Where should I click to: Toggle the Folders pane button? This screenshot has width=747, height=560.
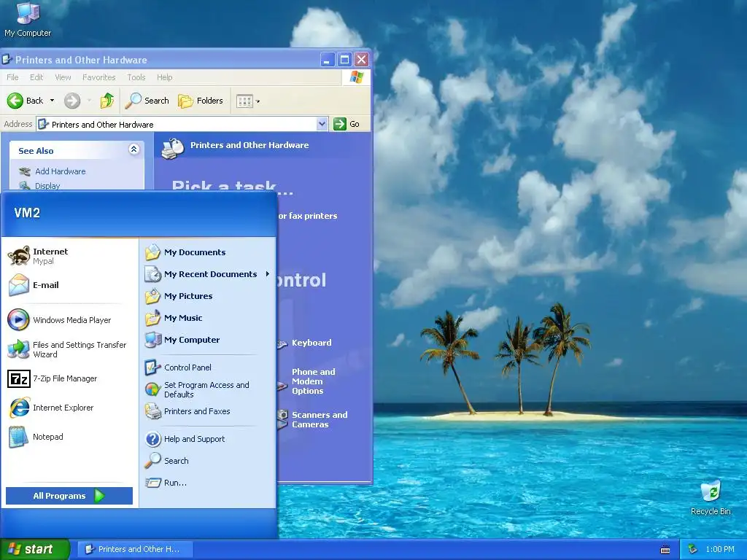[x=201, y=101]
